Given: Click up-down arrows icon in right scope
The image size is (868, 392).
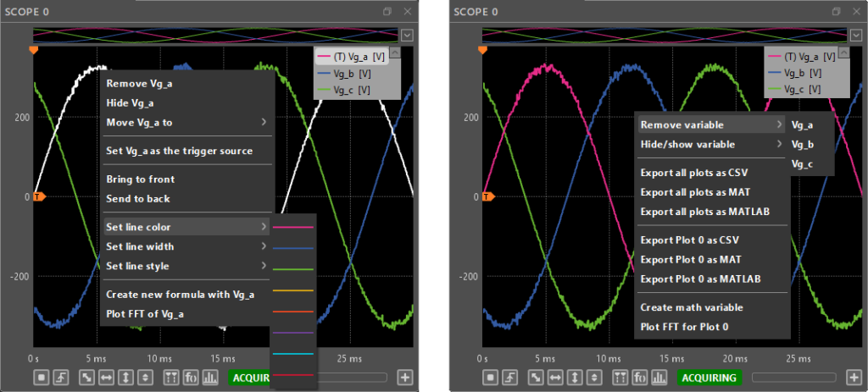Looking at the screenshot, I should click(594, 378).
